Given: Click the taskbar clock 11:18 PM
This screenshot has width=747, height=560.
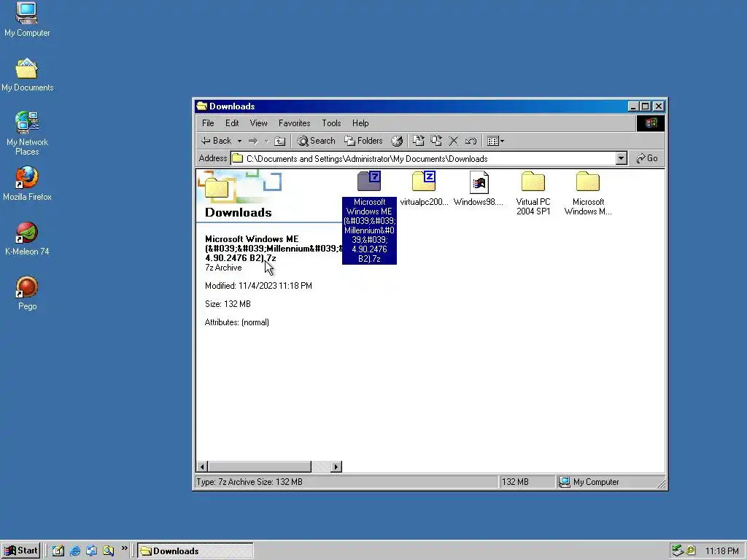Looking at the screenshot, I should (x=721, y=551).
